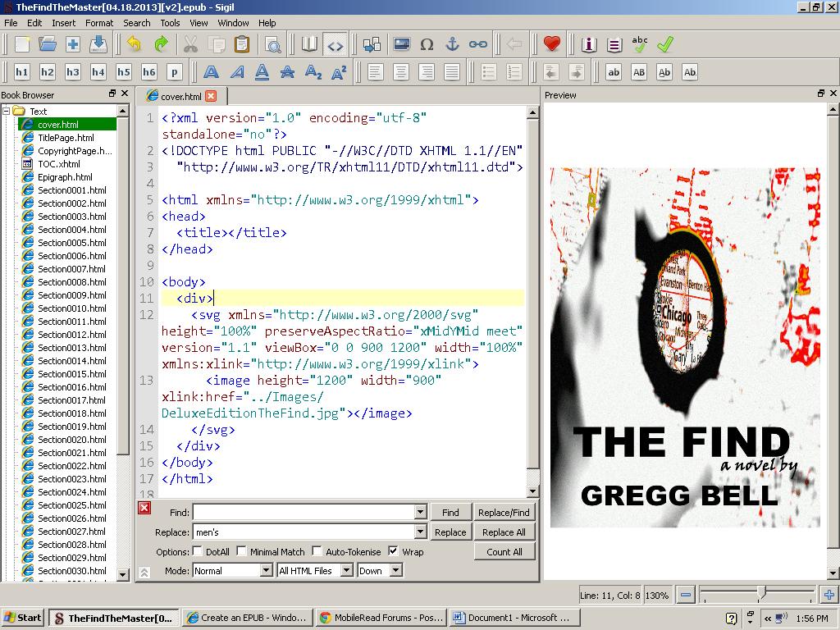The height and width of the screenshot is (630, 840).
Task: Save the book with the download-arrow icon
Action: coord(98,44)
